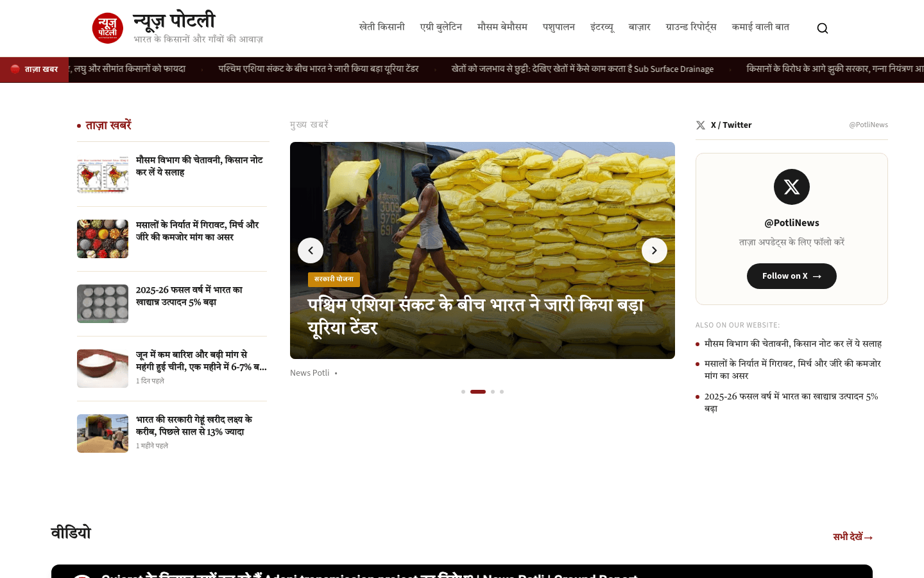This screenshot has width=924, height=578.
Task: Open the main slider headline about यूरिया टेंडर
Action: 475,316
